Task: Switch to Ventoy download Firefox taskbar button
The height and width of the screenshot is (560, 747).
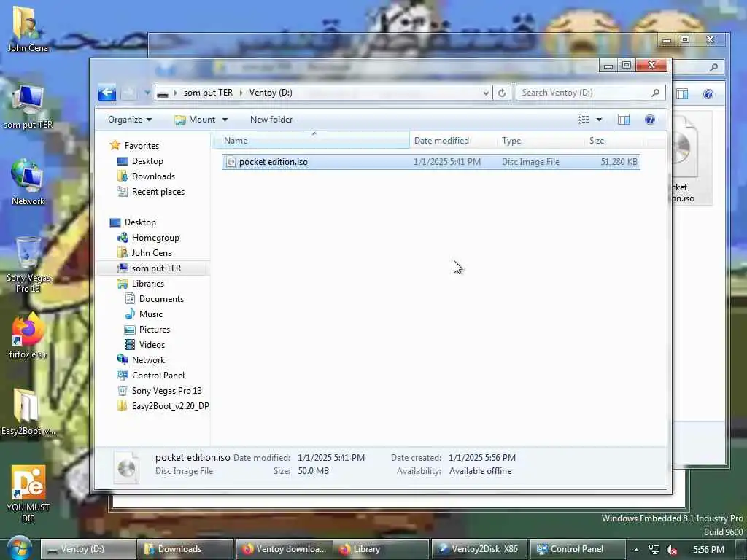Action: pos(283,549)
